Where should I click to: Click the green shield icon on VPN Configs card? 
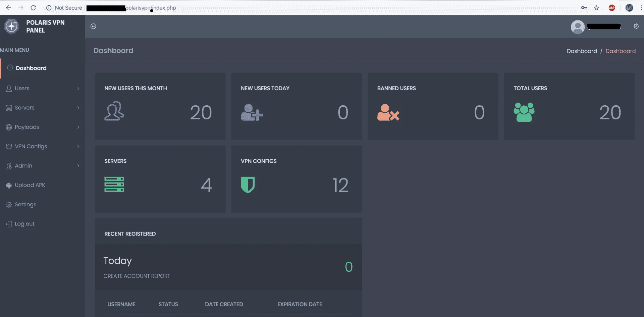(x=248, y=185)
